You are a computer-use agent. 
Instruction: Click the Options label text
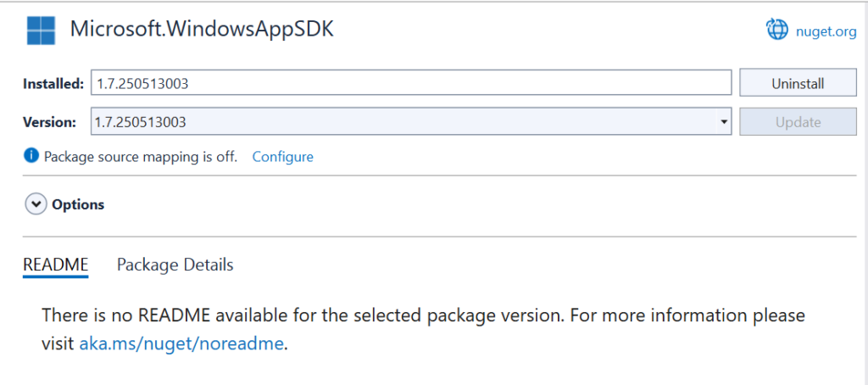pyautogui.click(x=78, y=204)
